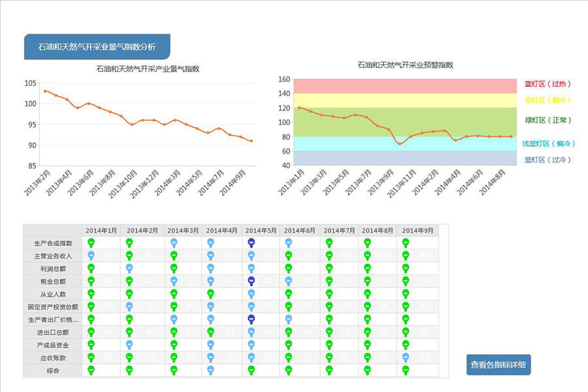Click the 石油和天然气开采业预警指数 chart title
588x392 pixels.
[x=405, y=65]
